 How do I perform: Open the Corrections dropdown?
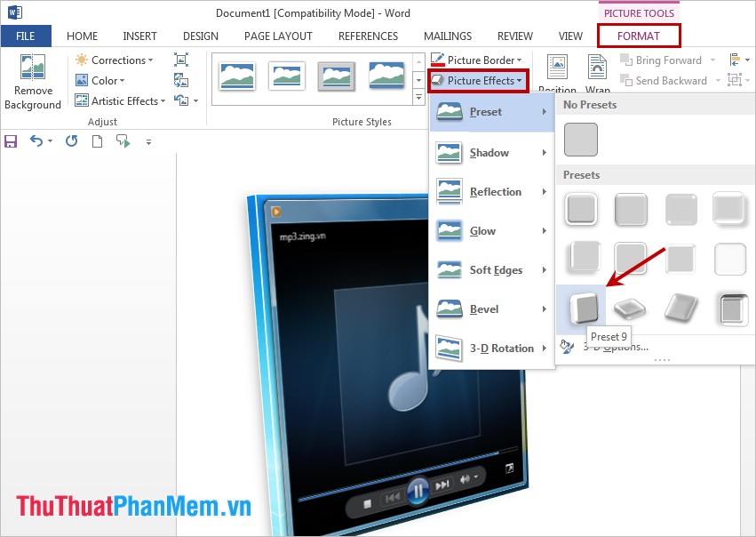point(115,60)
